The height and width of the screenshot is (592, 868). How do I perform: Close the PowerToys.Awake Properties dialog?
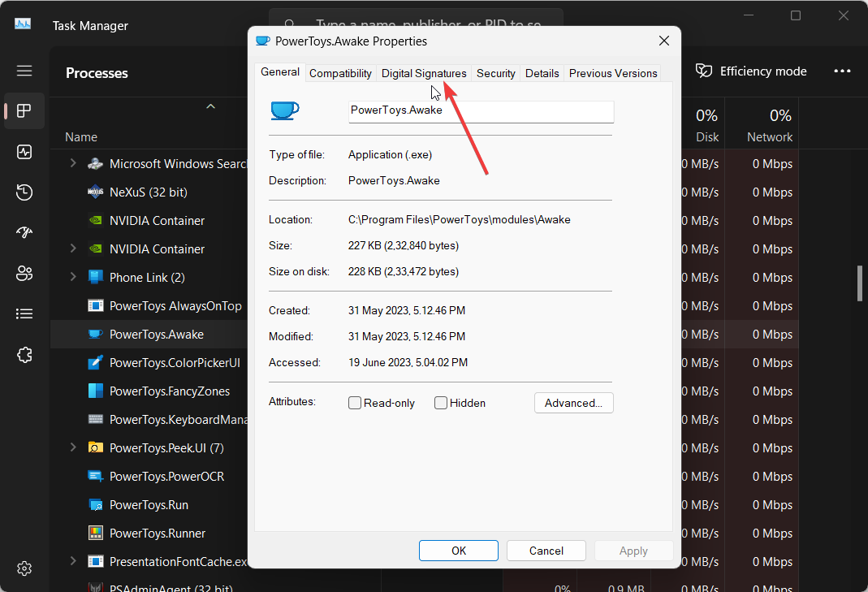[664, 41]
